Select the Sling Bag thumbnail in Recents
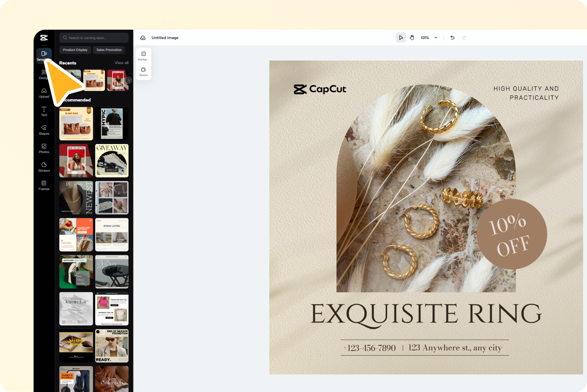 click(94, 80)
